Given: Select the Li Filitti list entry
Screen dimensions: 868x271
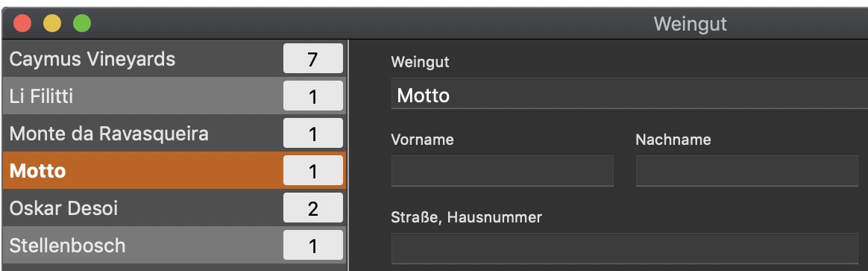Looking at the screenshot, I should point(174,96).
